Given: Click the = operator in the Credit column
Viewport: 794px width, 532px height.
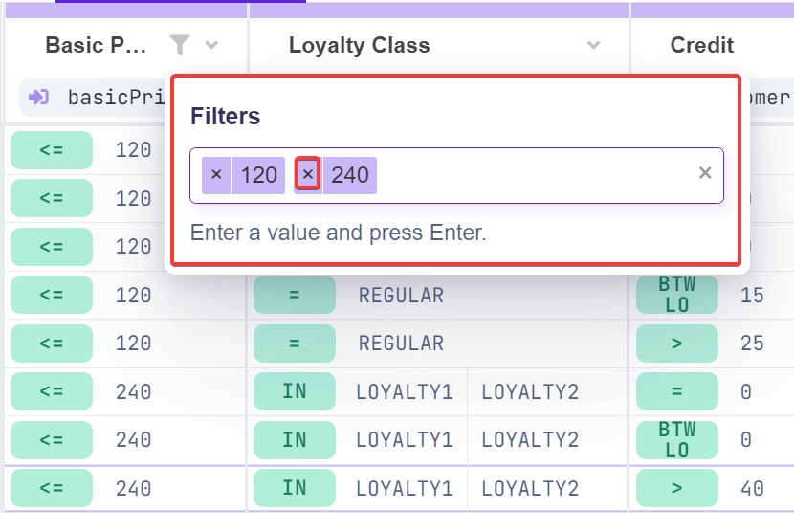Looking at the screenshot, I should tap(677, 391).
